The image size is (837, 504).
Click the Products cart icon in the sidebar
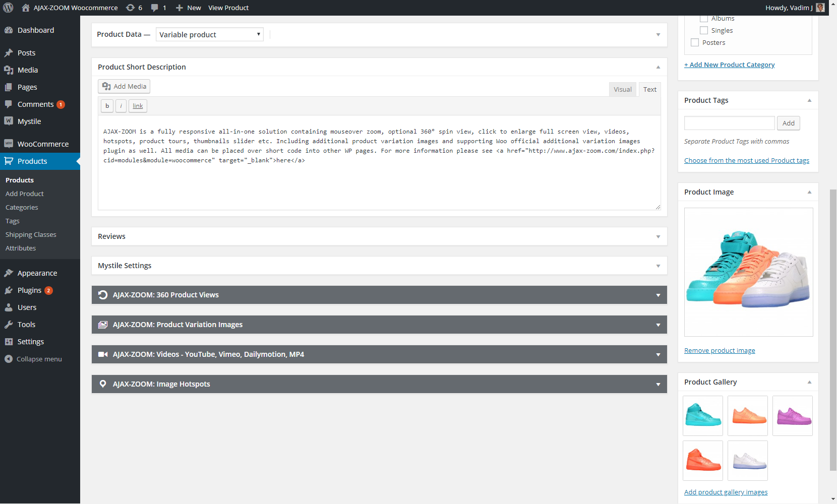[9, 161]
